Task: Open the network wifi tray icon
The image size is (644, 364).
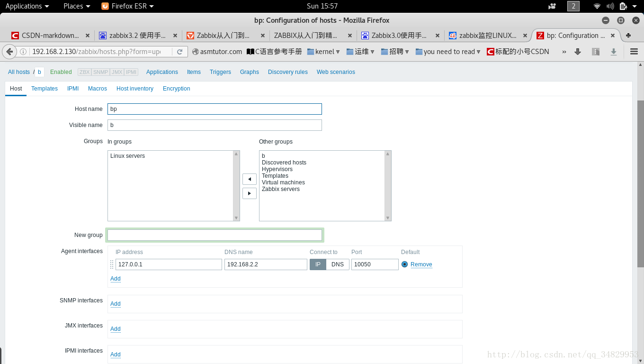Action: click(x=597, y=6)
